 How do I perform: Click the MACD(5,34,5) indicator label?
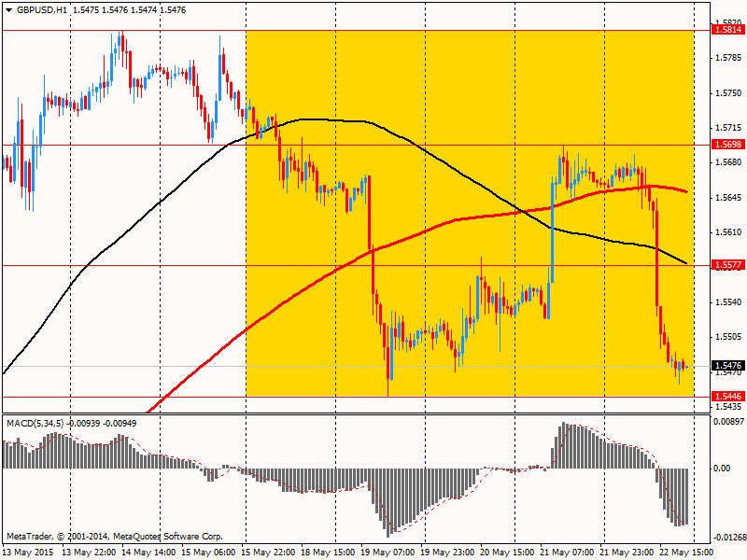tap(35, 424)
